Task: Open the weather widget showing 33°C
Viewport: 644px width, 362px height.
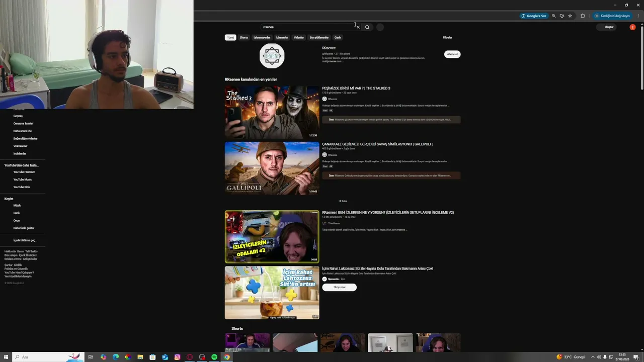Action: pos(571,357)
